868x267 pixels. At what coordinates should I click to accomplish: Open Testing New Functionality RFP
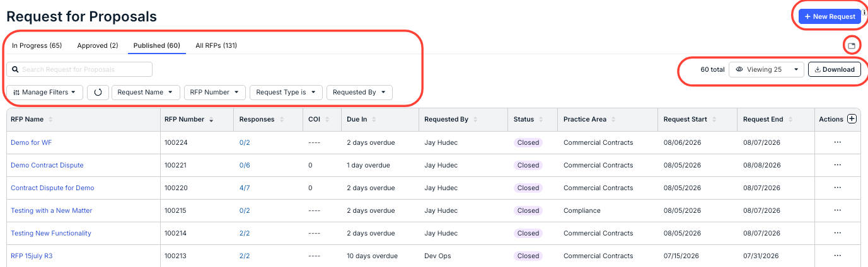tap(51, 233)
